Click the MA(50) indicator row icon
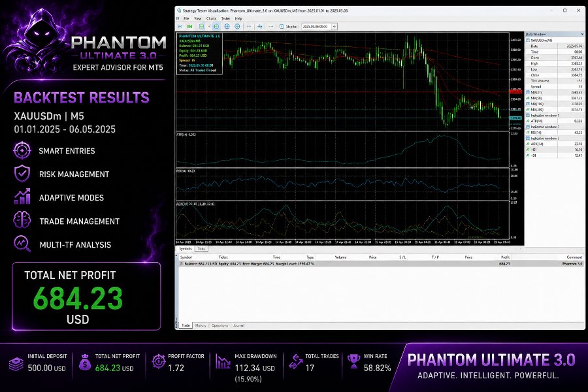Image resolution: width=588 pixels, height=392 pixels. (x=528, y=98)
